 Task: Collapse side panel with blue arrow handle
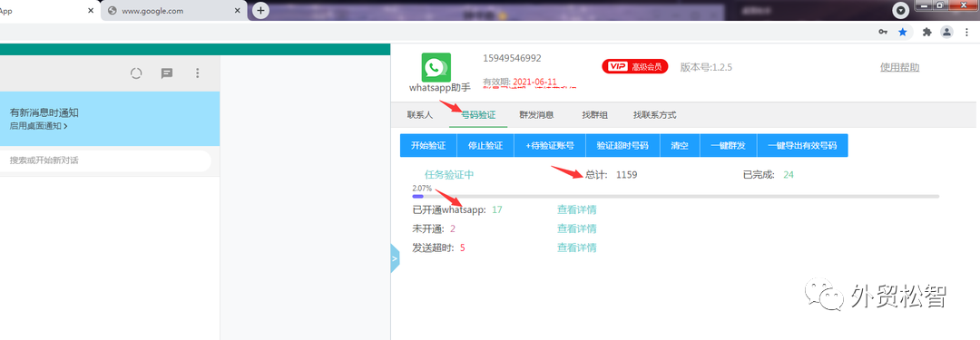pos(395,258)
